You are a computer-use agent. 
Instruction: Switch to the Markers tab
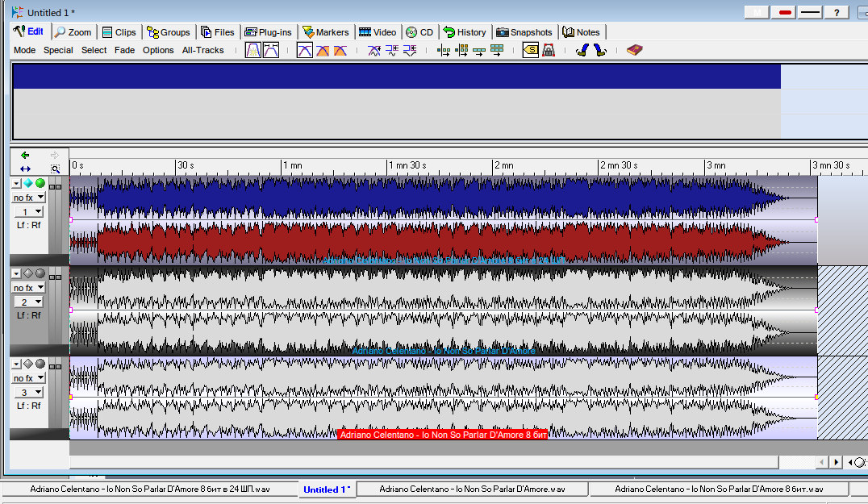pos(325,32)
